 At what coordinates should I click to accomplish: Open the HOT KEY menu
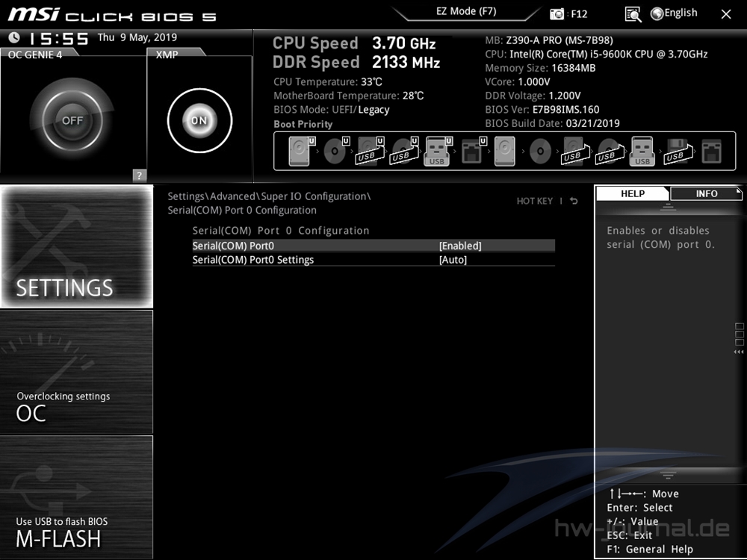coord(534,201)
